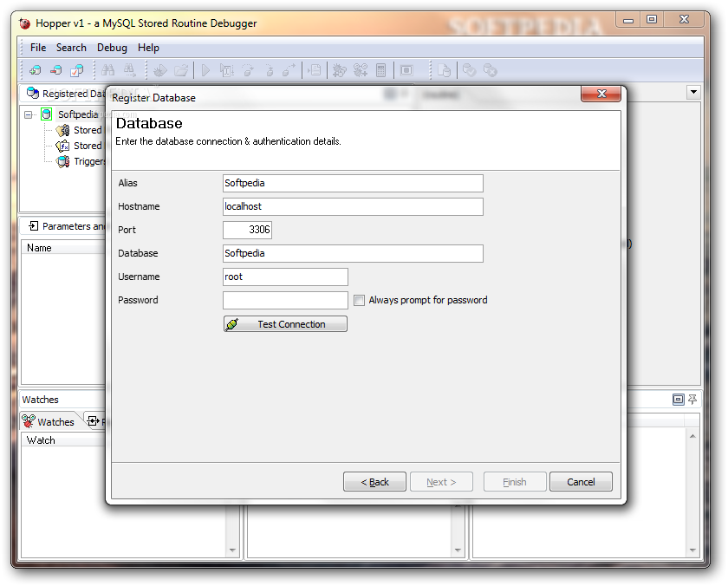This screenshot has width=728, height=586.
Task: Click the bottom-right scroll-down arrow
Action: click(692, 550)
